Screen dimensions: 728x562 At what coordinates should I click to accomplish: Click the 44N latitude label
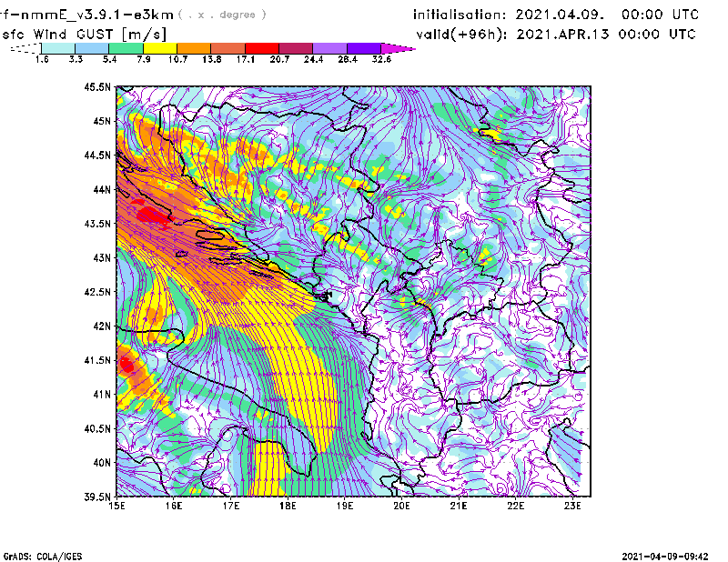coord(102,189)
